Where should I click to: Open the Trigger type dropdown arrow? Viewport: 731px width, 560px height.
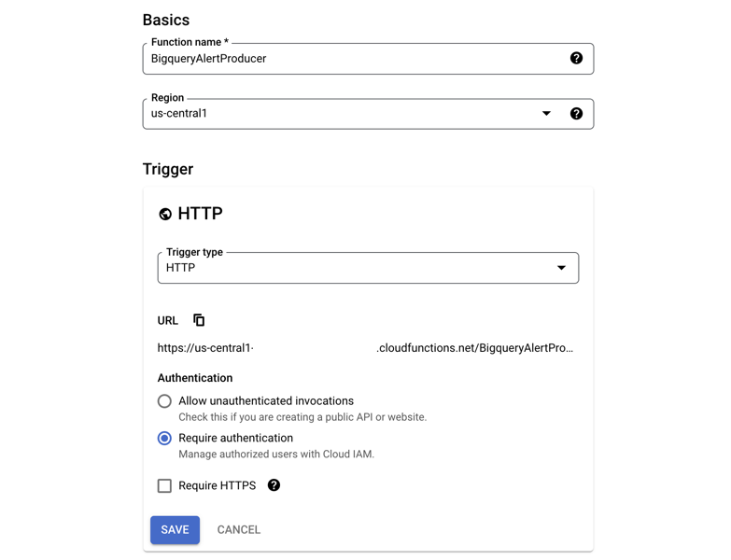(x=561, y=268)
